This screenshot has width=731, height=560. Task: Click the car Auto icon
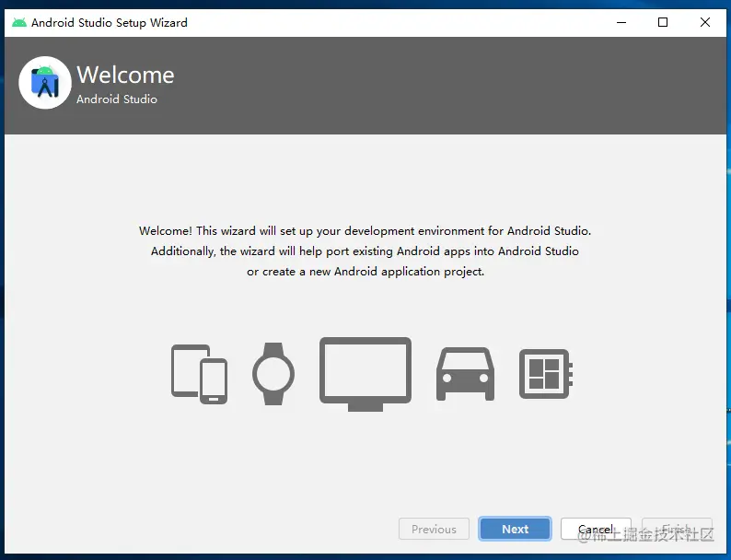click(x=465, y=374)
